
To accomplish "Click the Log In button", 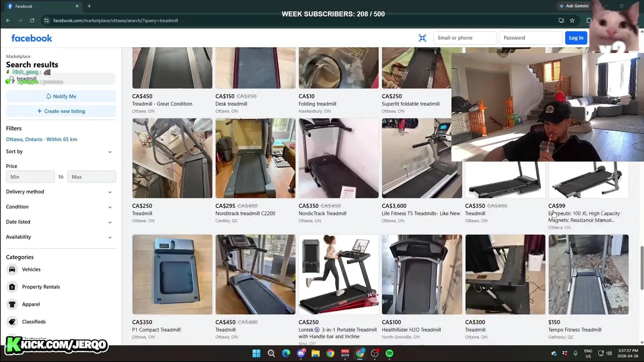I will pyautogui.click(x=576, y=38).
